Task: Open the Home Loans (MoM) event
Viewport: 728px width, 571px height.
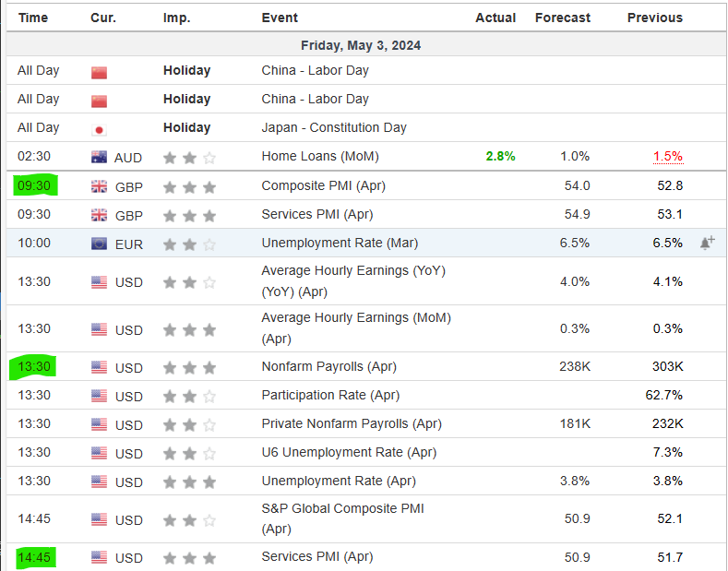Action: tap(319, 157)
